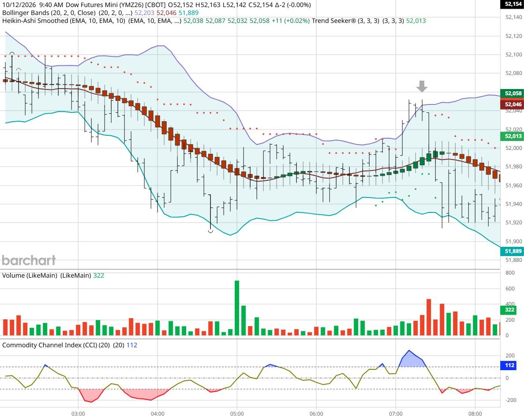Click the middle band 52,046 in Bollinger legend
Screen dimensions: 524x420
point(166,13)
